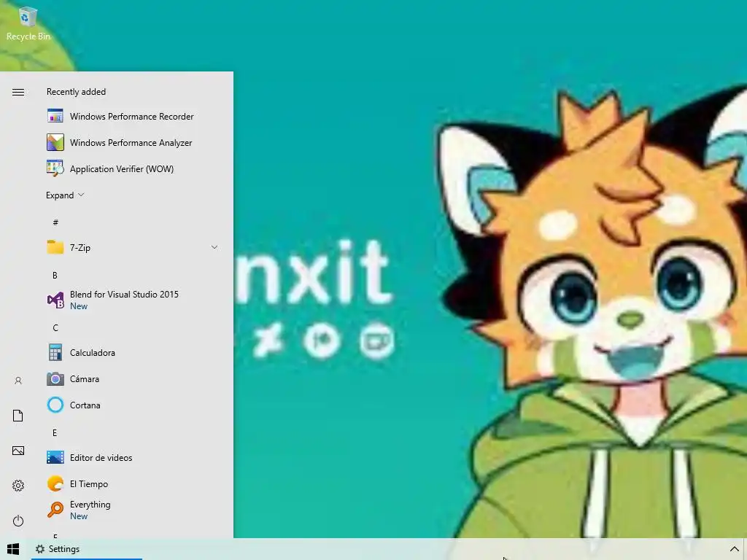Screen dimensions: 747x560
Task: Open Settings gear in Start sidebar
Action: pyautogui.click(x=18, y=485)
